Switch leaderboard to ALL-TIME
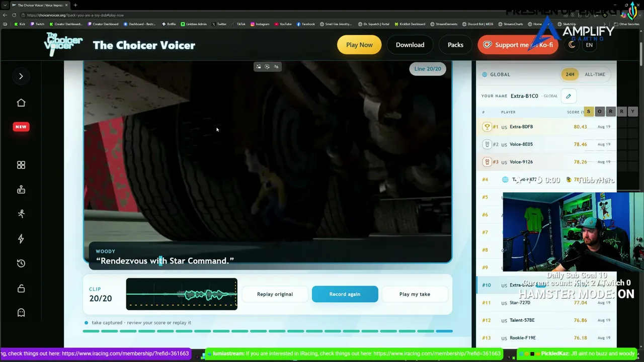 [595, 74]
